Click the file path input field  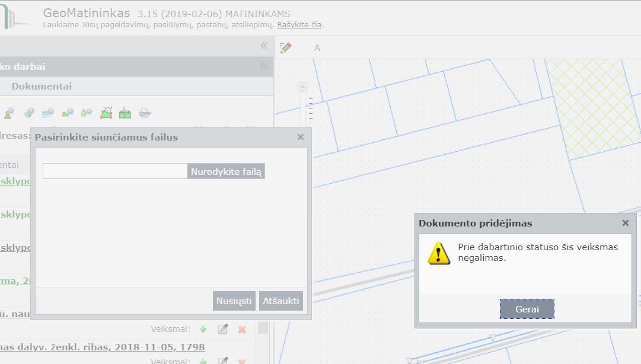pyautogui.click(x=115, y=171)
